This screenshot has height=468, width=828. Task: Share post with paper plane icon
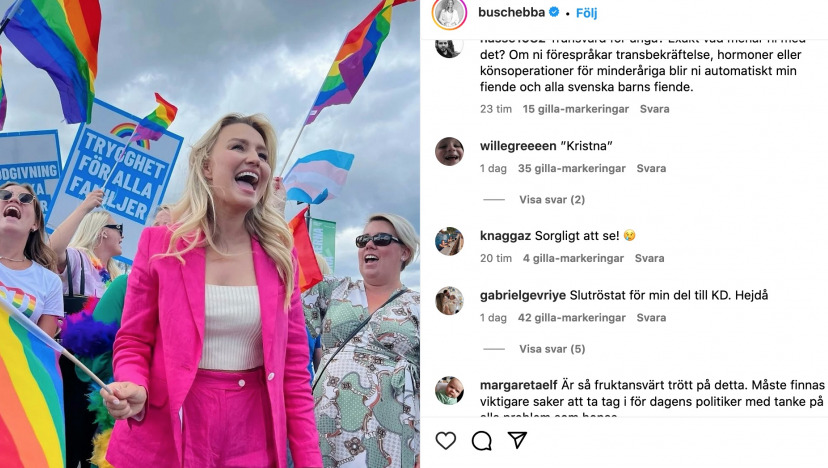[x=518, y=440]
